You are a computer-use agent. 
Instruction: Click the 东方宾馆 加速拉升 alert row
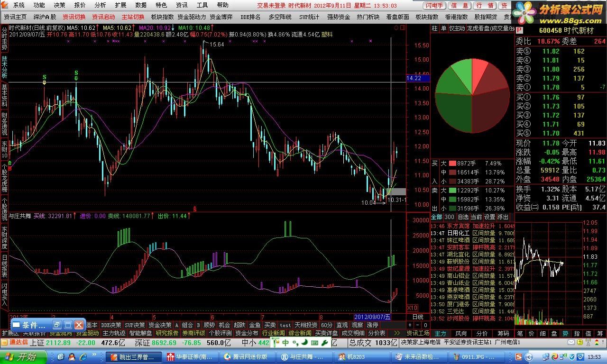pyautogui.click(x=472, y=226)
